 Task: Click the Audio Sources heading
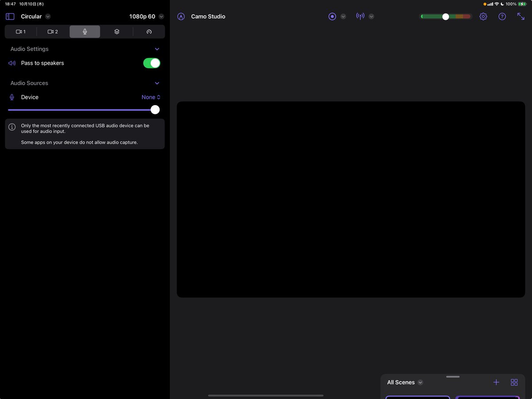(x=29, y=83)
